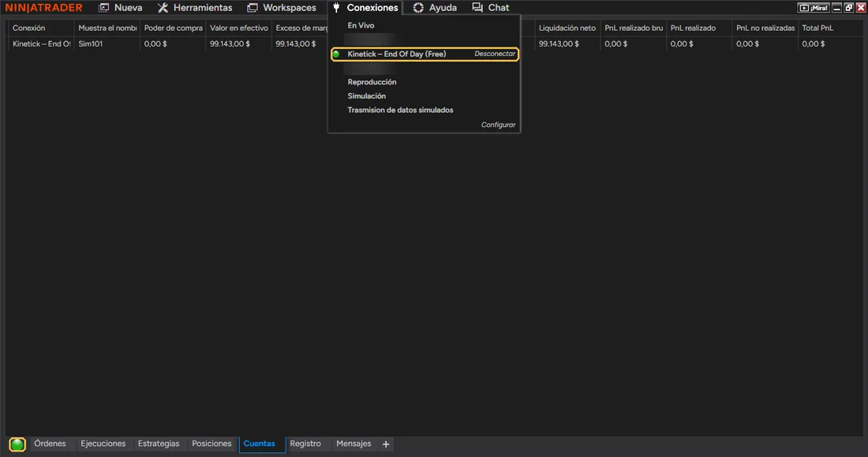The height and width of the screenshot is (457, 868).
Task: Click the Poder de compra column header
Action: click(173, 28)
